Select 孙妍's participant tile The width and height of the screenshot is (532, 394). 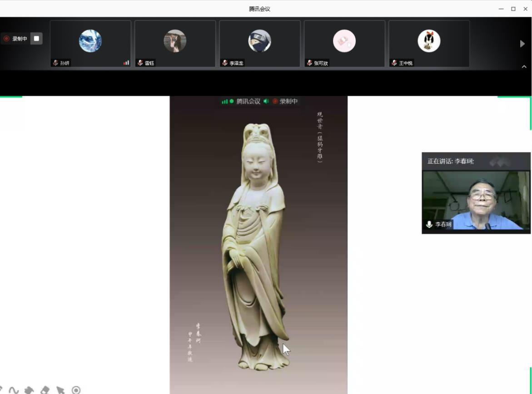[90, 44]
